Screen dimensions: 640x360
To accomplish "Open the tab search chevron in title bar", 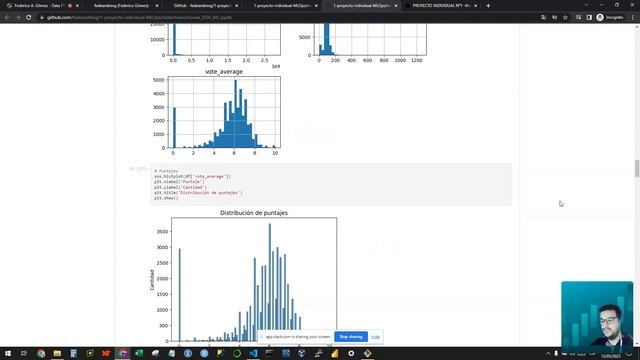I will pyautogui.click(x=586, y=5).
